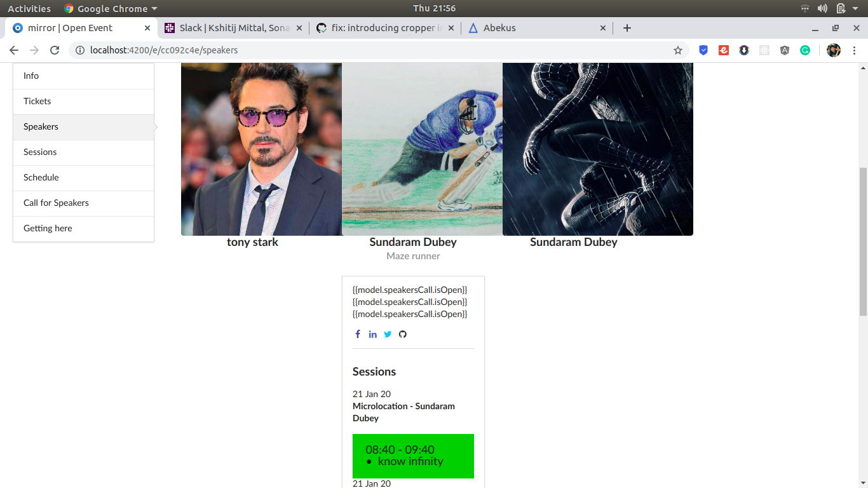Open the Call for Speakers menu item
Image resolution: width=868 pixels, height=488 pixels.
(x=83, y=203)
